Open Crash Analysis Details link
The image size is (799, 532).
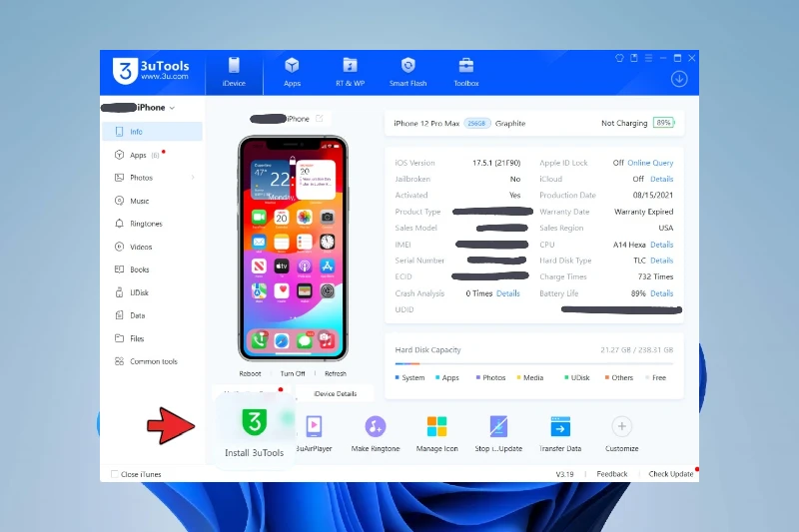coord(508,293)
